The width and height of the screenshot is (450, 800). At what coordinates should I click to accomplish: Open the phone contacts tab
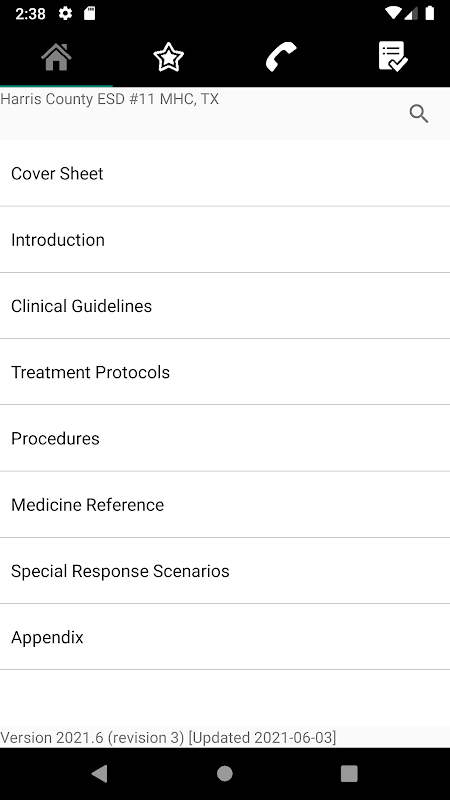281,57
